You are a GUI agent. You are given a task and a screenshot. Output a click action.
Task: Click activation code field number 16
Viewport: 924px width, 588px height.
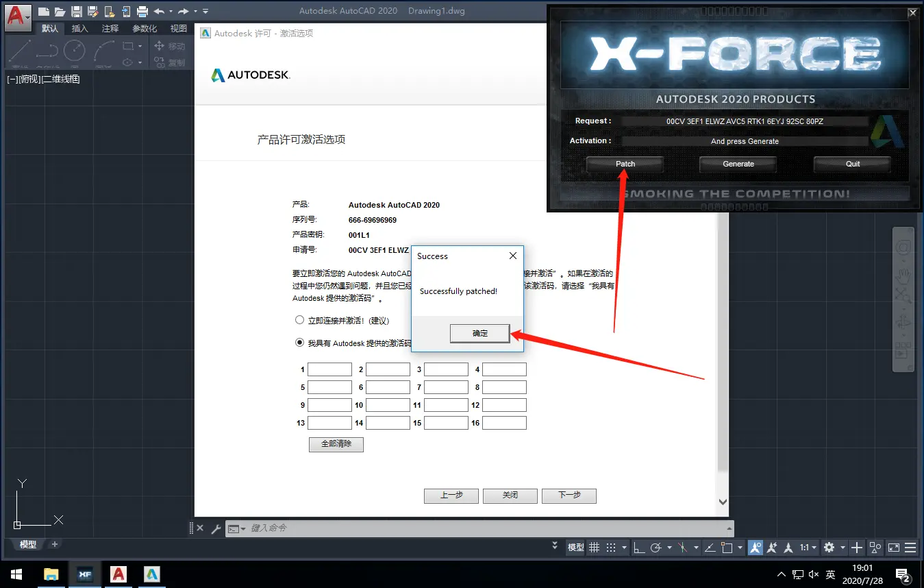click(x=504, y=423)
